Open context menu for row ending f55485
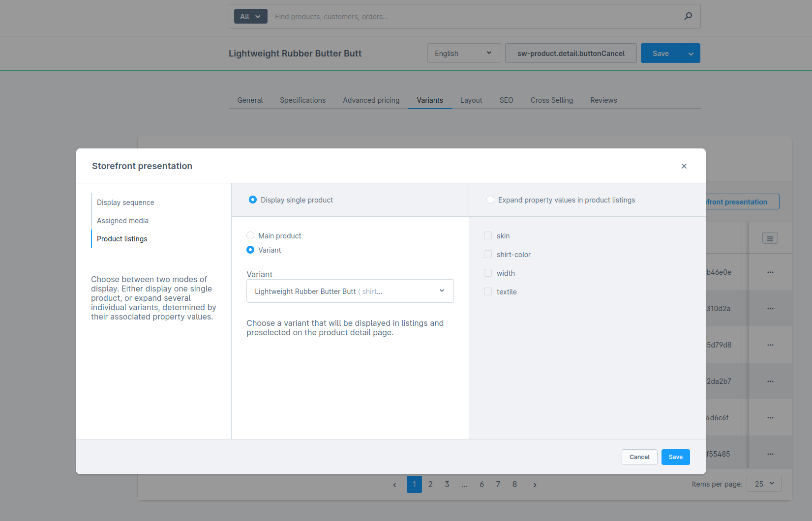The image size is (812, 521). (770, 454)
